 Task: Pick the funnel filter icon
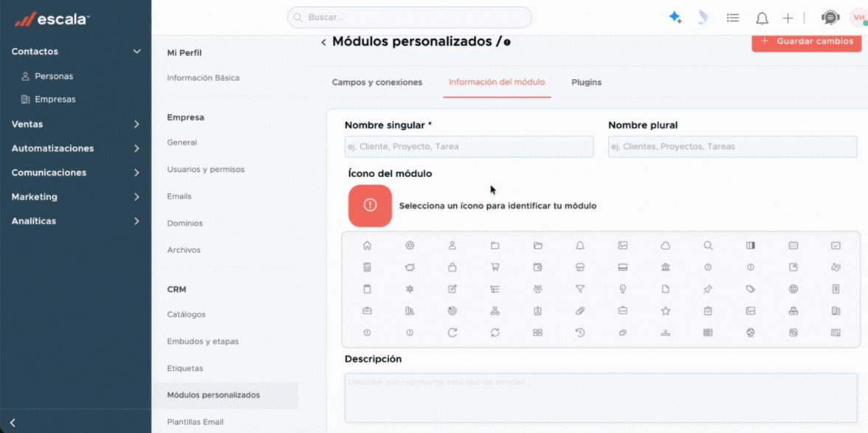tap(580, 289)
